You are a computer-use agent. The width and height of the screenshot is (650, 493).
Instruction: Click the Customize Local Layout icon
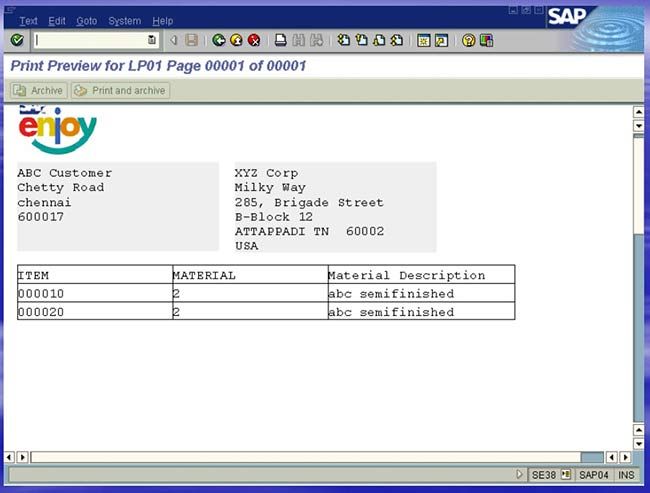click(486, 40)
